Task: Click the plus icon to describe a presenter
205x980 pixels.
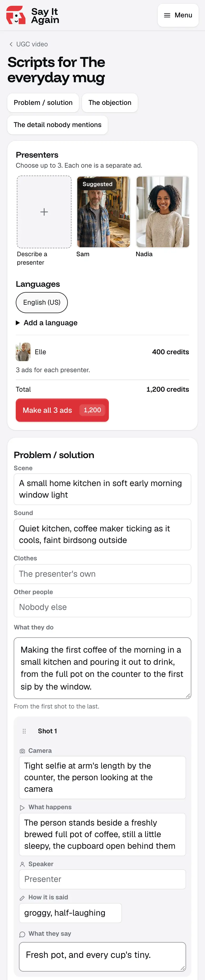Action: click(x=44, y=212)
